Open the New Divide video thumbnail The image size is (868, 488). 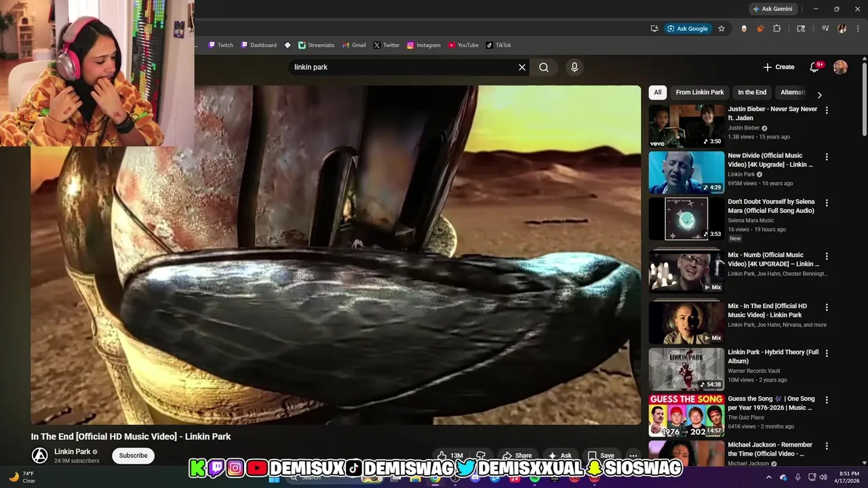[x=686, y=172]
